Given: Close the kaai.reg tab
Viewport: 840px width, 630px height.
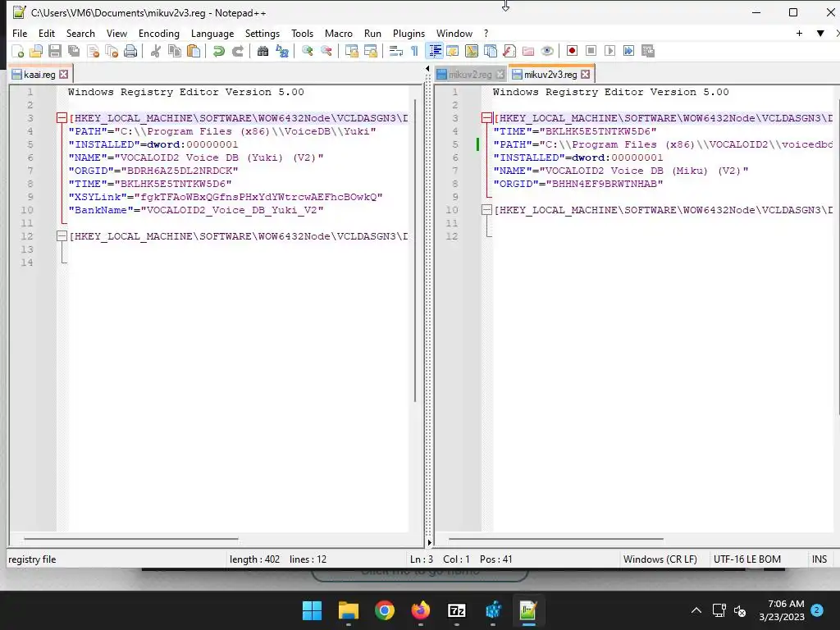Looking at the screenshot, I should click(x=64, y=75).
